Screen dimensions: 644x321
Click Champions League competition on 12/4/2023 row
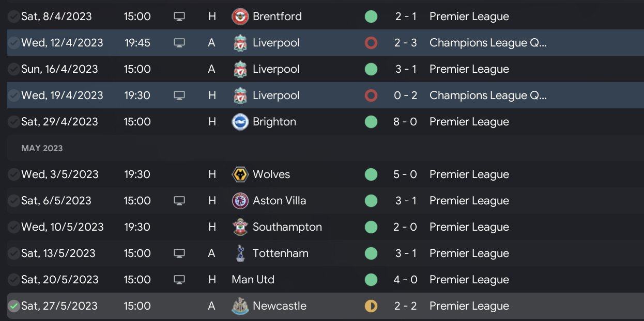coord(487,43)
